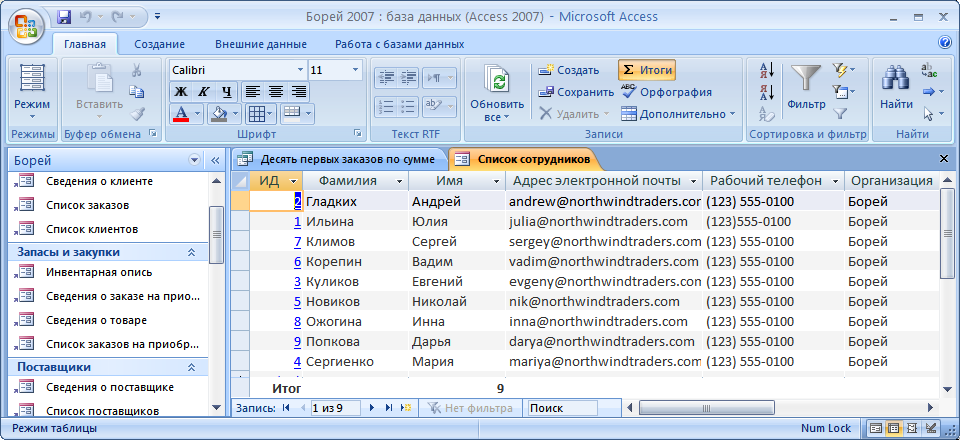Viewport: 960px width, 440px height.
Task: Switch to Внешние данные ribbon tab
Action: [x=261, y=44]
